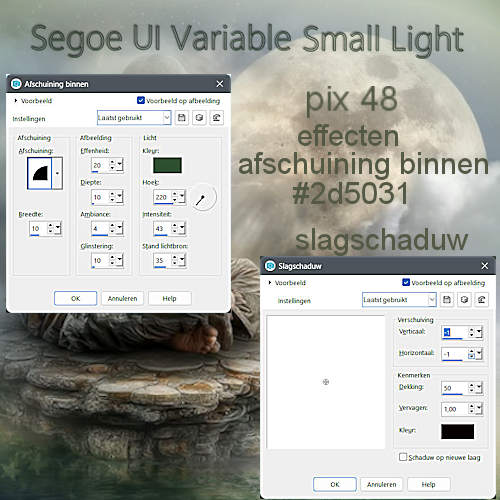The width and height of the screenshot is (500, 500).
Task: Click Help in Slagschaduw dialog
Action: tap(429, 484)
